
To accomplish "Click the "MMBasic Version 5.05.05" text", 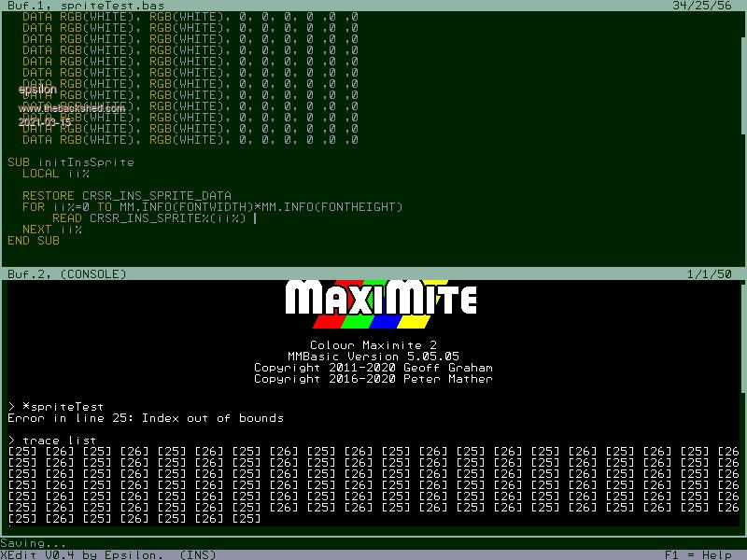I will [x=373, y=357].
